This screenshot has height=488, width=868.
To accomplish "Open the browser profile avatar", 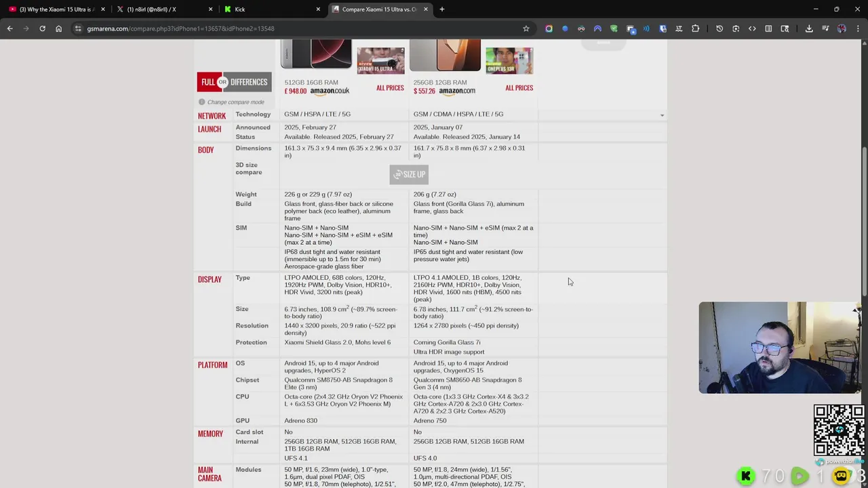I will [842, 28].
